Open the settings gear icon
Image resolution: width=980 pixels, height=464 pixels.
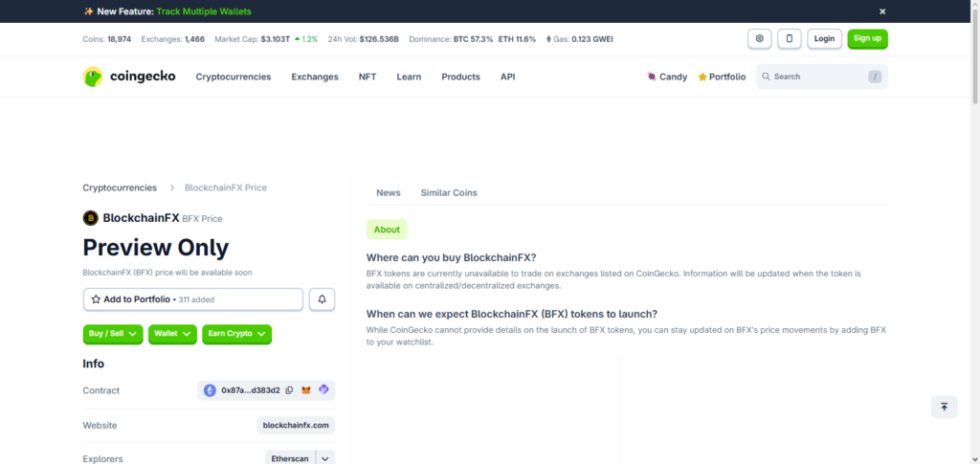coord(759,38)
